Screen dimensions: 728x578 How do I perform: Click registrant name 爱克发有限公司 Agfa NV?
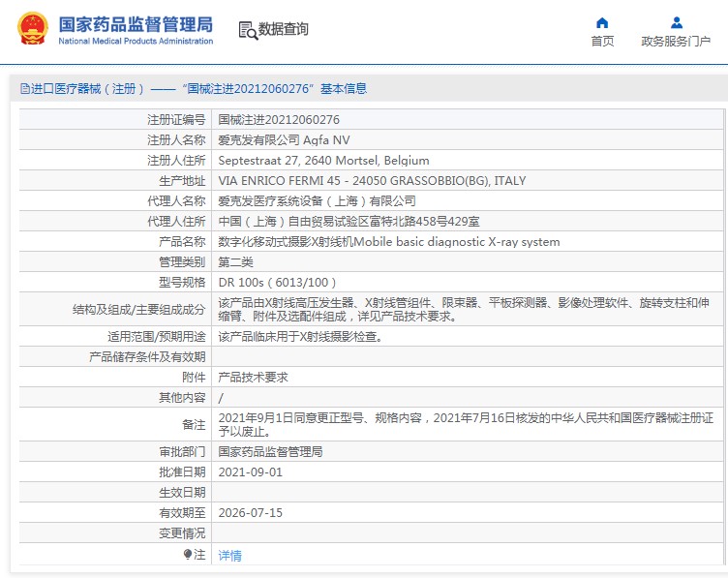pyautogui.click(x=285, y=140)
